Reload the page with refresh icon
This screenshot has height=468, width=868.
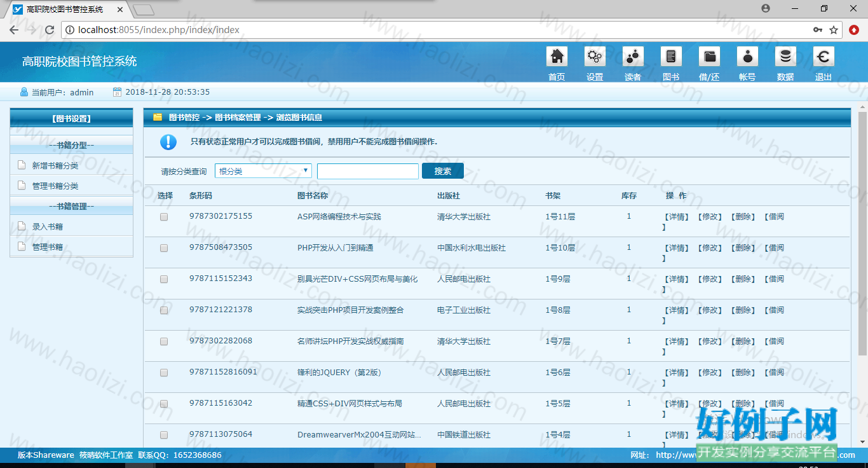point(50,30)
